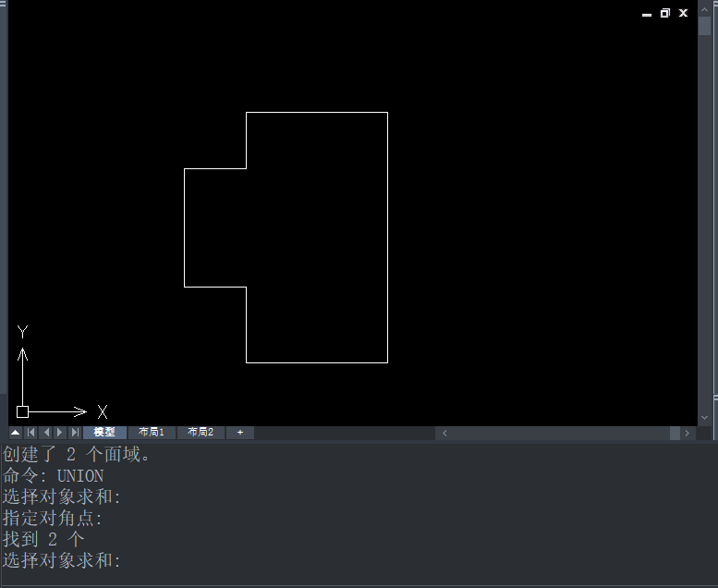Image resolution: width=718 pixels, height=588 pixels.
Task: Select the top edge of the region
Action: [x=317, y=112]
